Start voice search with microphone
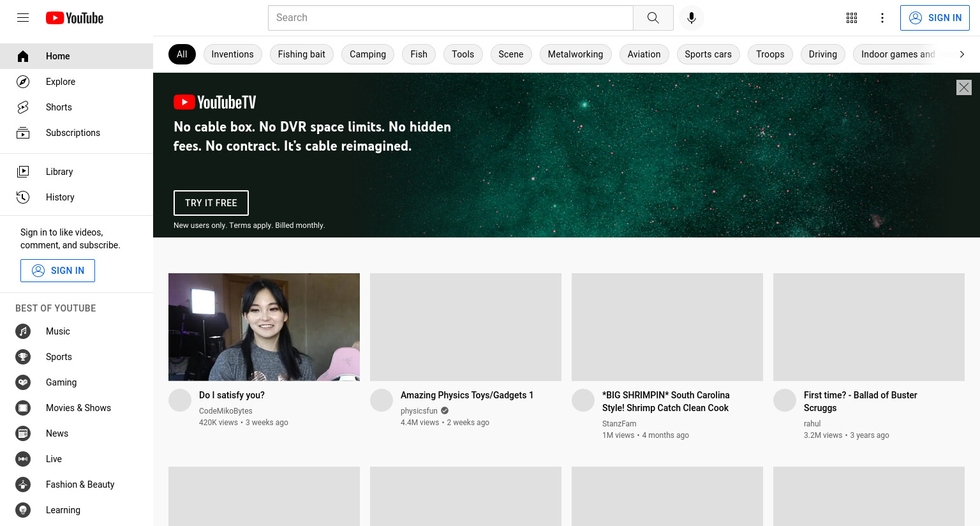The image size is (980, 526). click(692, 18)
